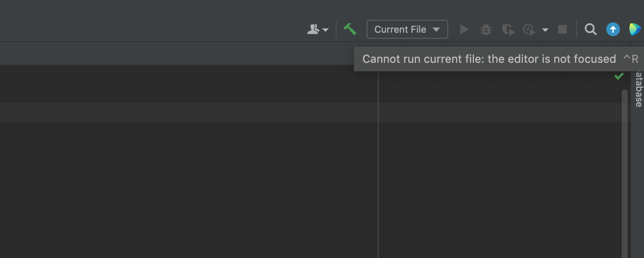Click the green inspection checkmark in the editor
This screenshot has width=644, height=258.
click(619, 77)
